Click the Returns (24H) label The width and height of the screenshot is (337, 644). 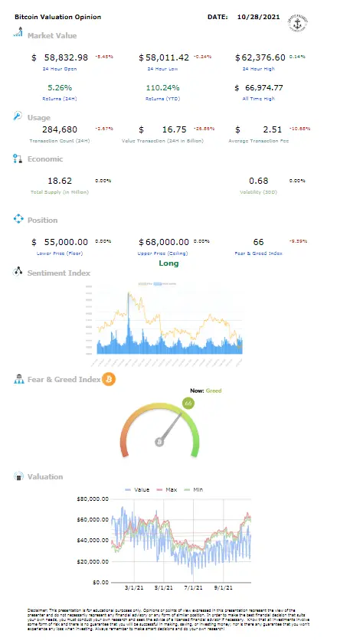pos(60,99)
